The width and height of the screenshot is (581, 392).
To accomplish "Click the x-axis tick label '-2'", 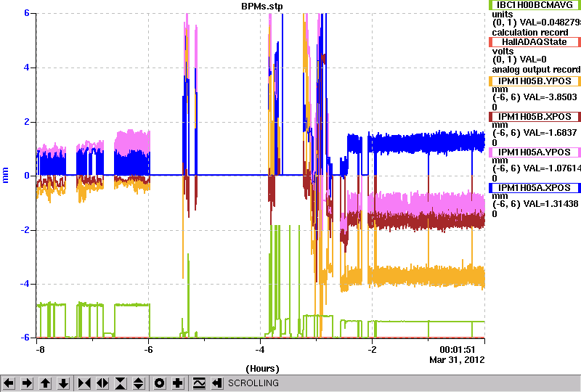I will click(372, 350).
